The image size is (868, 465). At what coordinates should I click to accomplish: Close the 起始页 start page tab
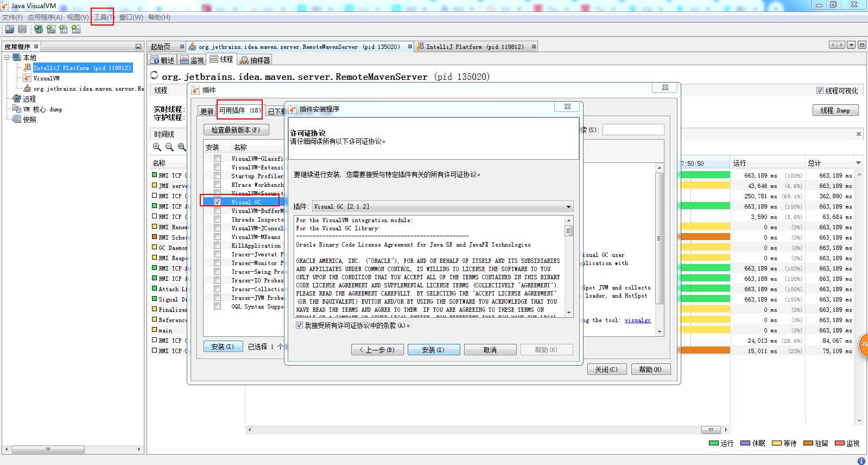pyautogui.click(x=182, y=47)
